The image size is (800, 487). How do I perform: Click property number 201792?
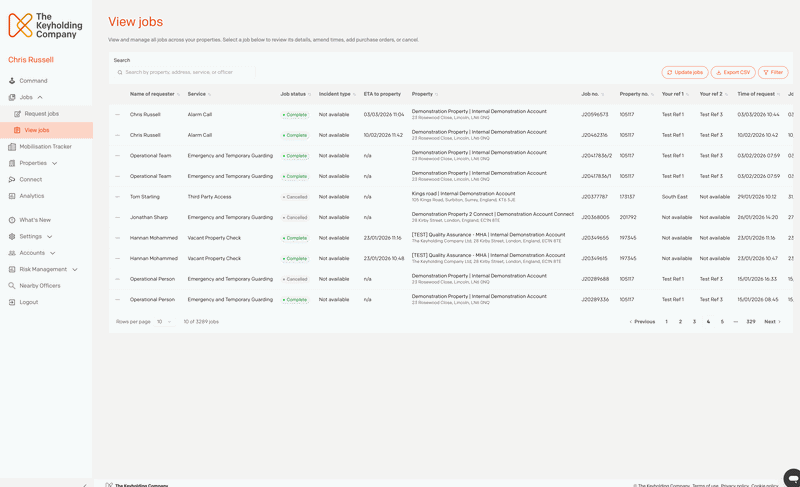coord(628,217)
